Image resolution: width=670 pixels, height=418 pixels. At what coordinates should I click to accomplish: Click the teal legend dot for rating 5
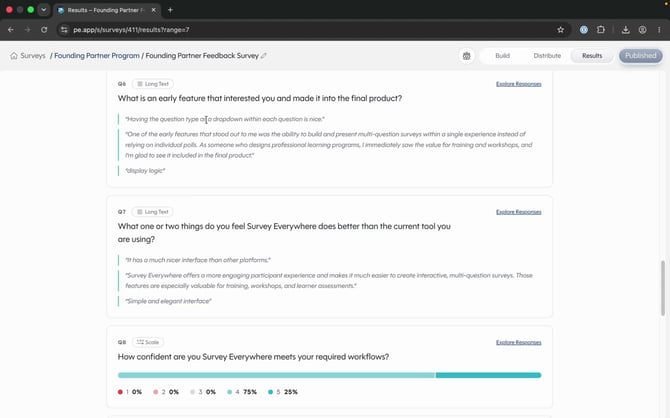270,392
